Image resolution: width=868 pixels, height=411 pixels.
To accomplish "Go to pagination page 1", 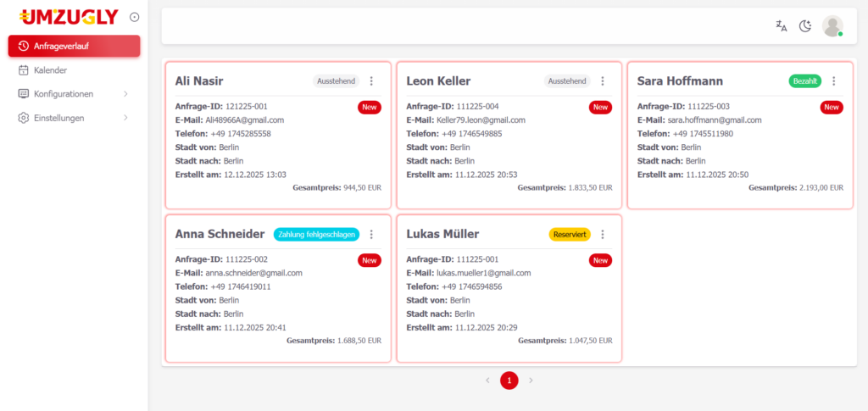I will tap(509, 380).
